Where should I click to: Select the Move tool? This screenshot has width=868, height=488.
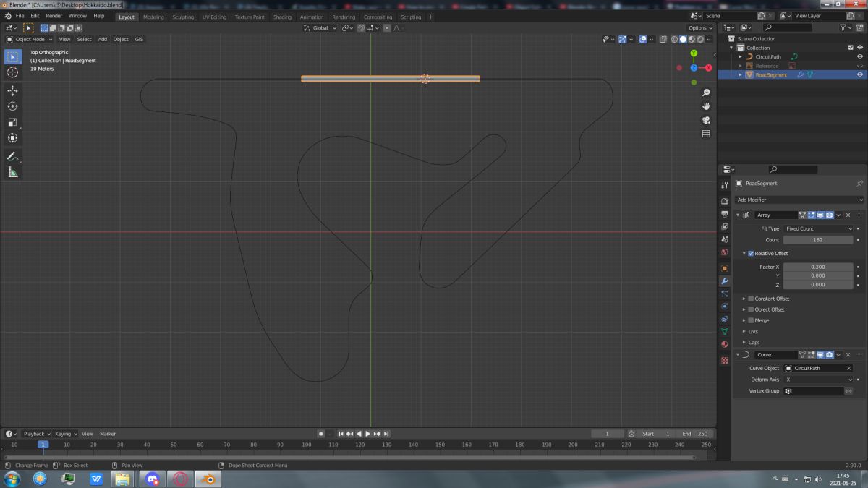pos(12,90)
